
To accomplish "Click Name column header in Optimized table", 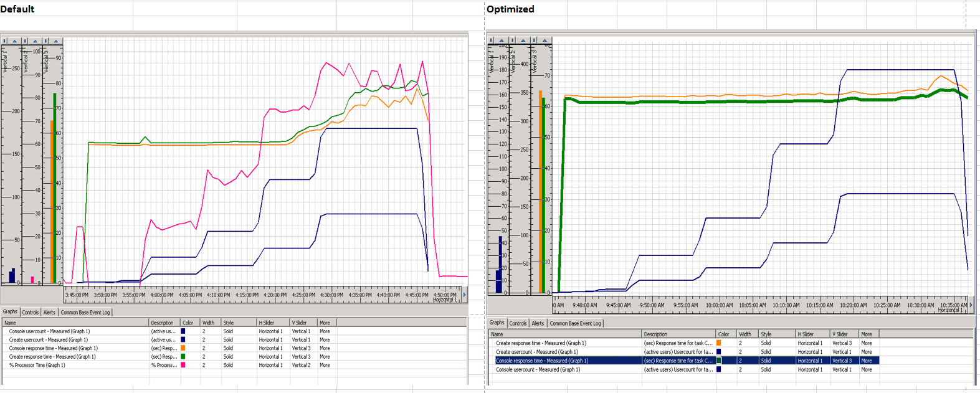I will (x=565, y=334).
